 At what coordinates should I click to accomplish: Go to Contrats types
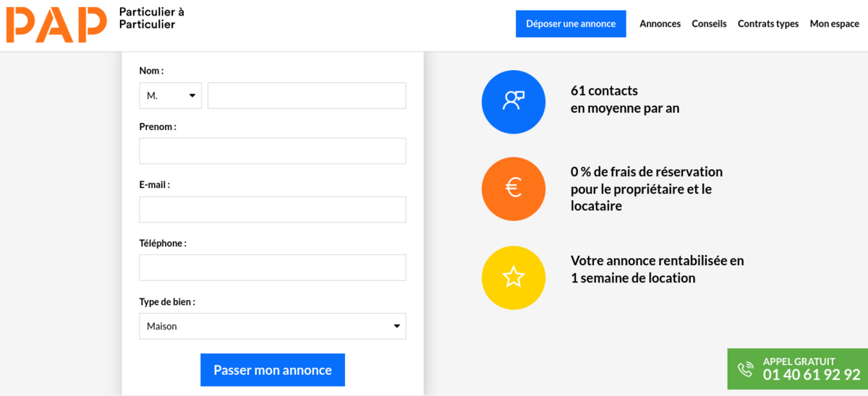pos(768,24)
